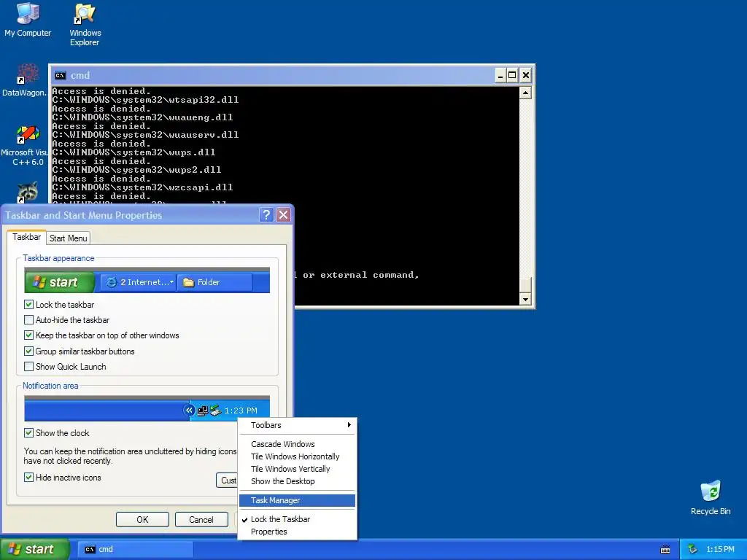The image size is (747, 560).
Task: Select Properties in the context menu
Action: [x=298, y=532]
